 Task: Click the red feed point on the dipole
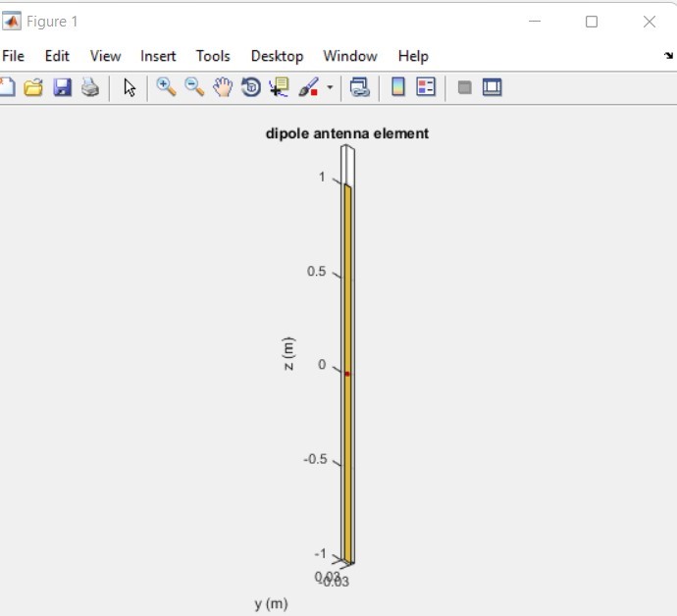[x=347, y=374]
